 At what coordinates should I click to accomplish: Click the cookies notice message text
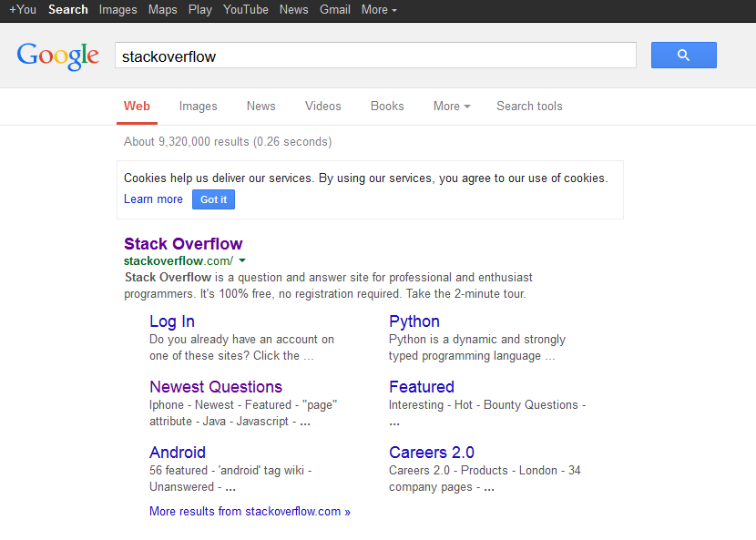coord(365,178)
